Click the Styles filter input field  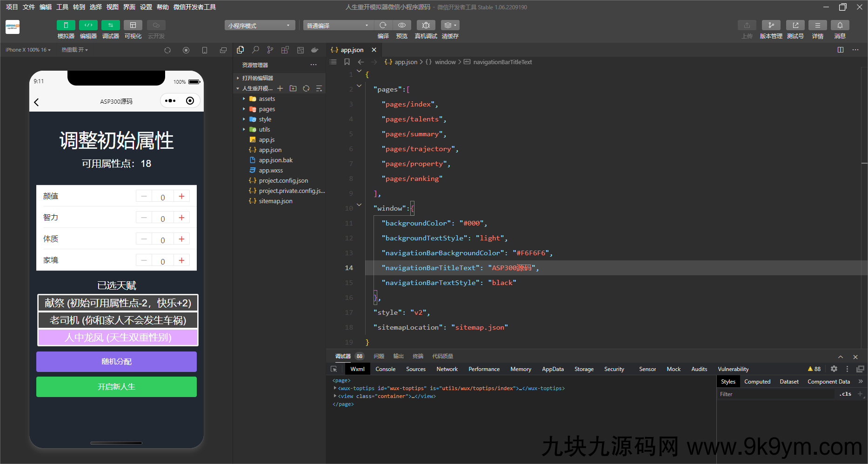pyautogui.click(x=776, y=394)
